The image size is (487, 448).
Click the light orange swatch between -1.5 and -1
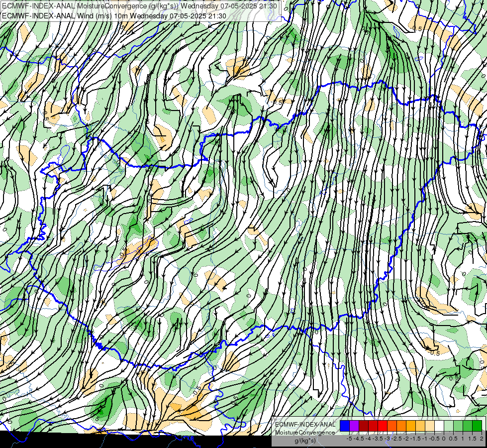420,426
